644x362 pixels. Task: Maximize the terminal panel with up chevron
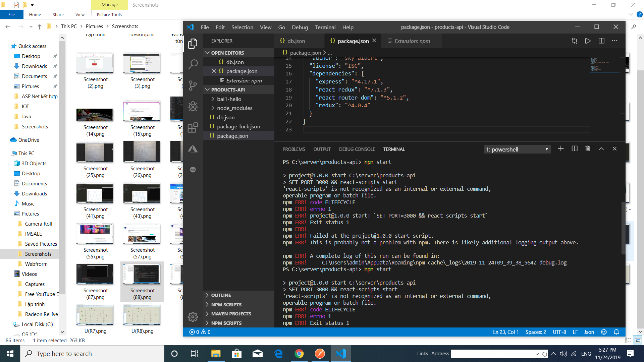[x=601, y=149]
